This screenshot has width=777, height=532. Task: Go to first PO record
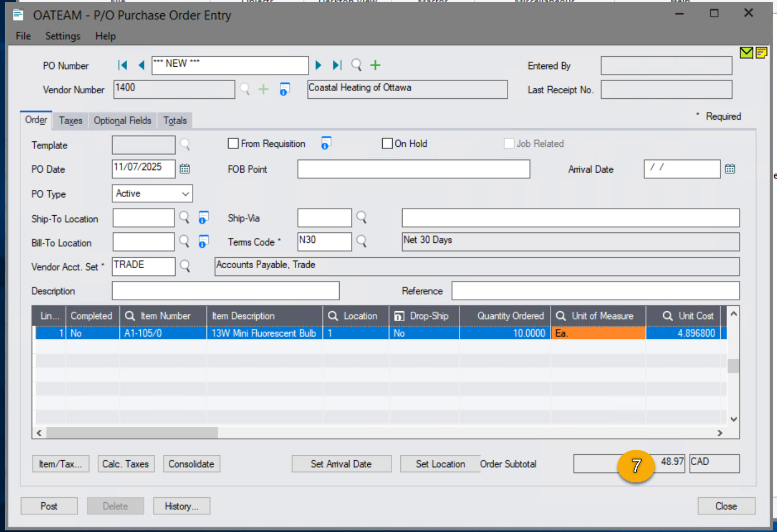(x=123, y=65)
